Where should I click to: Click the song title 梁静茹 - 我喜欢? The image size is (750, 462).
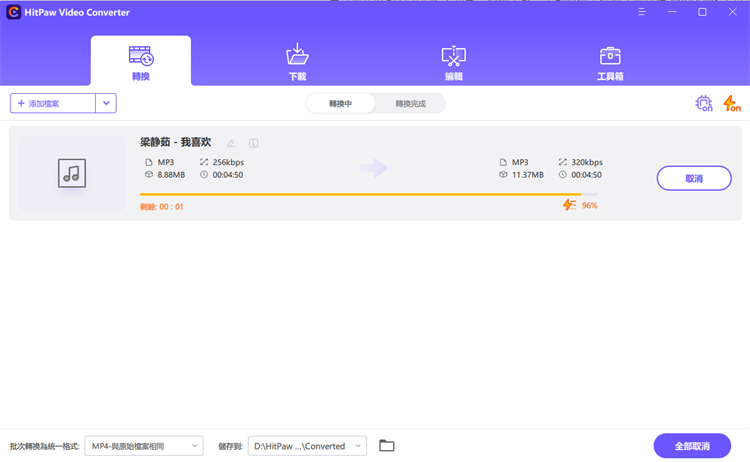pyautogui.click(x=176, y=142)
